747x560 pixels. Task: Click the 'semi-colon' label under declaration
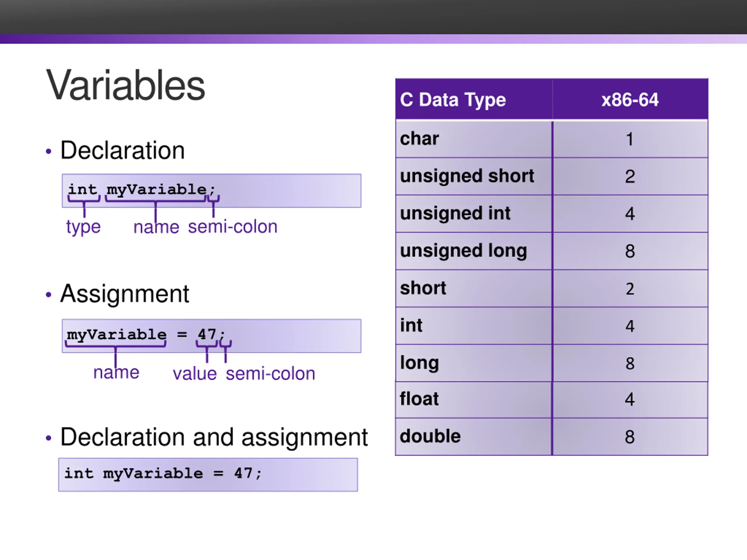233,227
